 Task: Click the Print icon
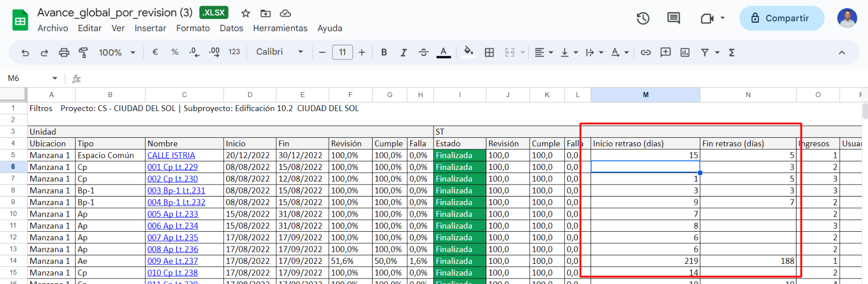(64, 52)
